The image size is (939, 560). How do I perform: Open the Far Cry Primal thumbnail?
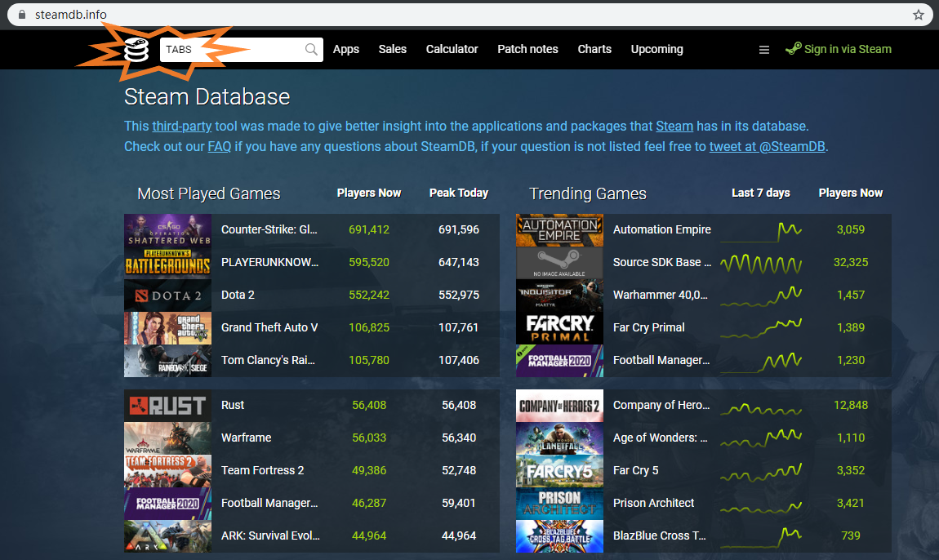coord(559,328)
